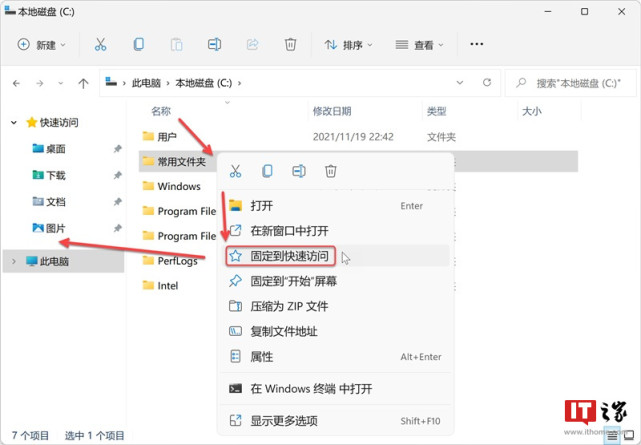Image resolution: width=641 pixels, height=445 pixels.
Task: Choose 打开 from the context menu
Action: click(335, 206)
